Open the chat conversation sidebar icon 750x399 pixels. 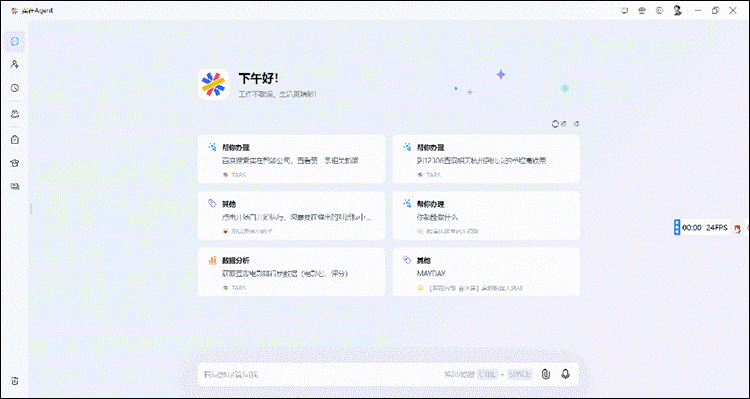[x=15, y=42]
